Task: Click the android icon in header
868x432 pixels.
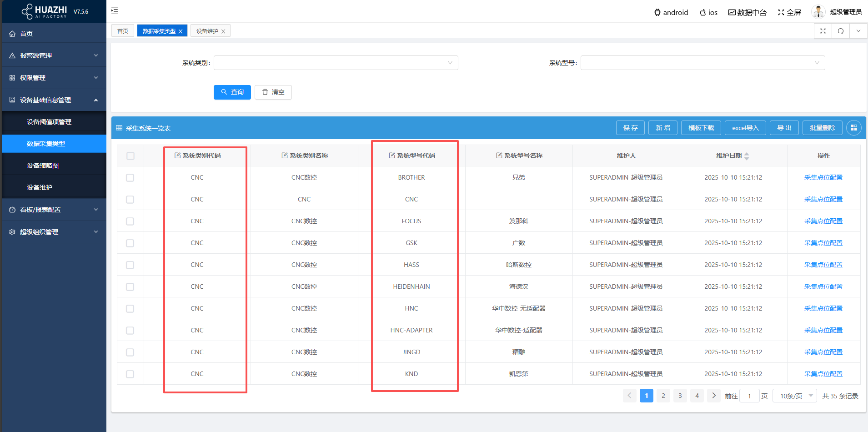Action: coord(657,13)
